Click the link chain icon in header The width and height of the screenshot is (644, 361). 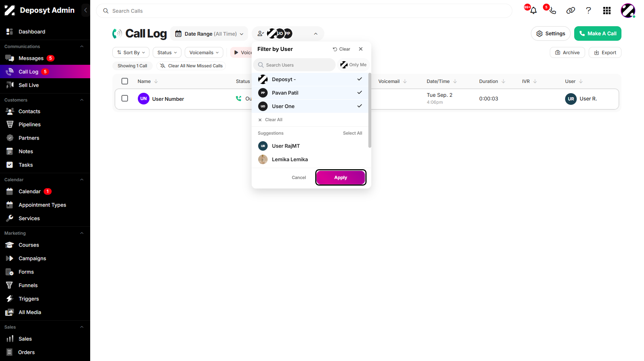[x=571, y=11]
